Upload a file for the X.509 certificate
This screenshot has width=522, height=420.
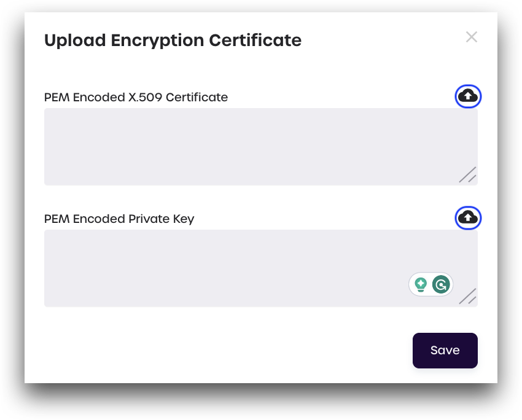pyautogui.click(x=468, y=96)
